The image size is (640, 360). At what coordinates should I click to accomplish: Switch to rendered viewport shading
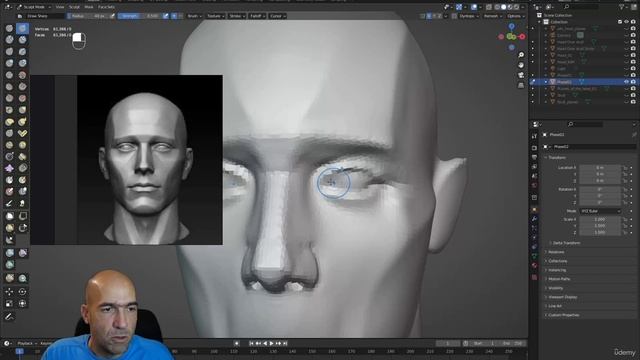517,7
